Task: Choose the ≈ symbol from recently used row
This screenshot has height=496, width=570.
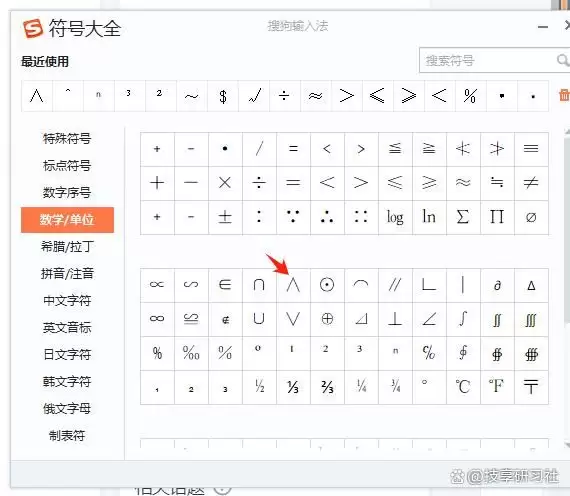Action: [x=315, y=96]
